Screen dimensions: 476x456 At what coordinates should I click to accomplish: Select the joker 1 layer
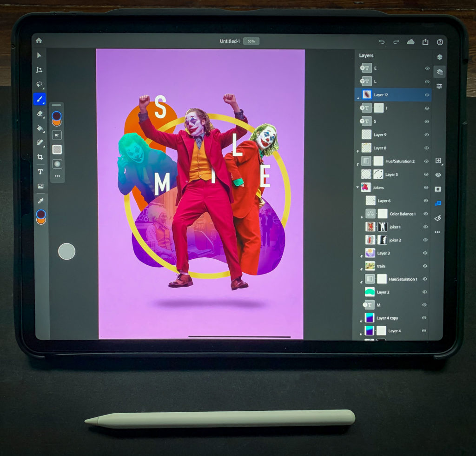[395, 227]
